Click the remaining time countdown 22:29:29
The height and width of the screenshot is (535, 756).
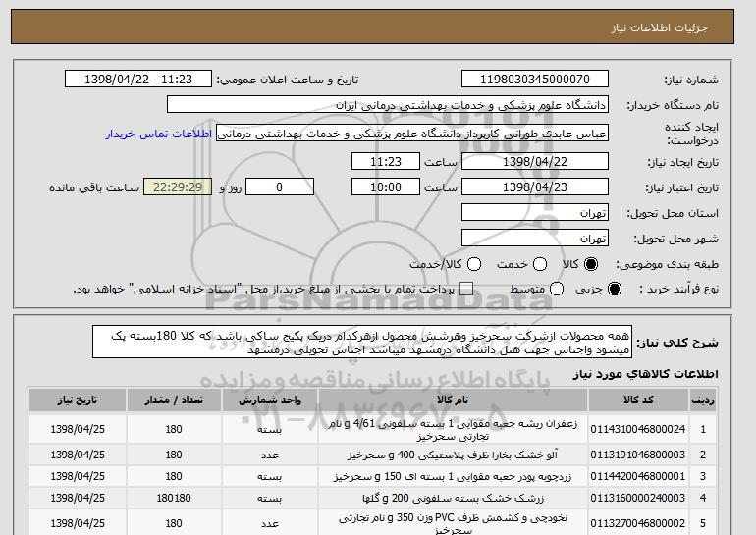pos(178,187)
